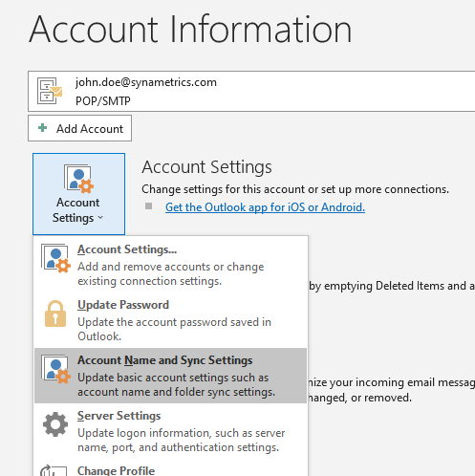
Task: Click the mailbox icon beside john.doe@synametrics.com
Action: pyautogui.click(x=50, y=91)
